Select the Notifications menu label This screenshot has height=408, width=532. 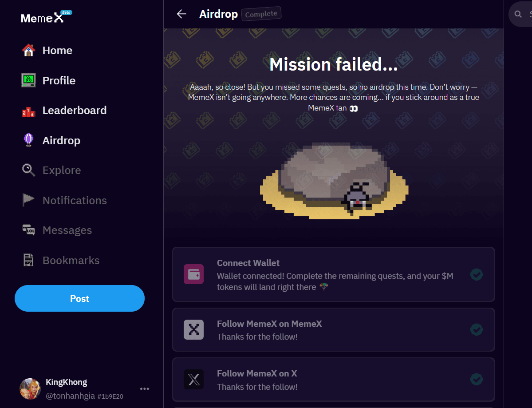75,200
